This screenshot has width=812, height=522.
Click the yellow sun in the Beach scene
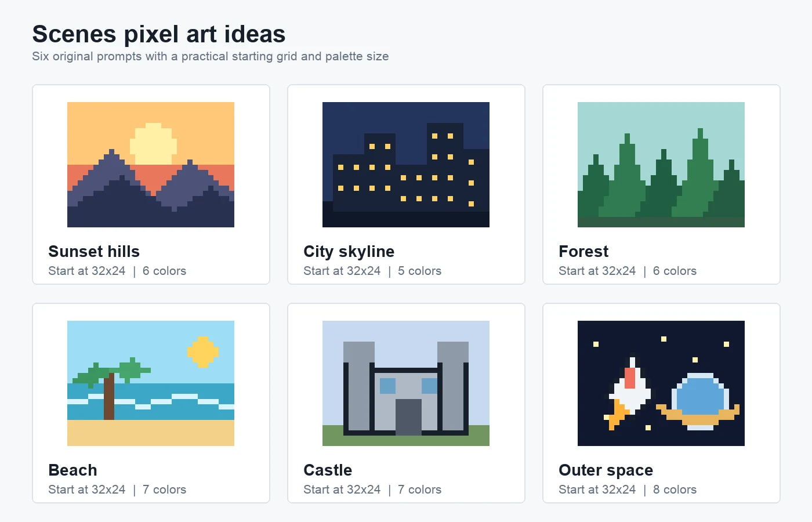click(203, 351)
